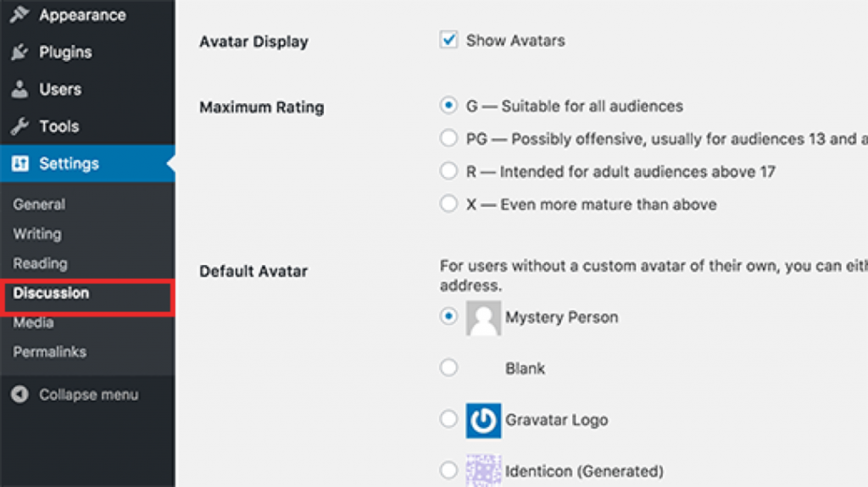Uncheck the Show Avatars checkbox
The width and height of the screenshot is (868, 487).
pyautogui.click(x=448, y=40)
